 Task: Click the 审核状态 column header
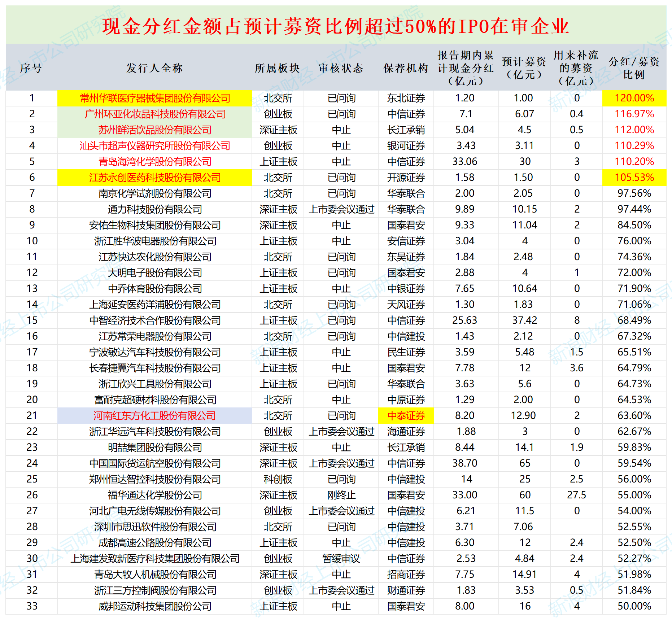click(341, 68)
